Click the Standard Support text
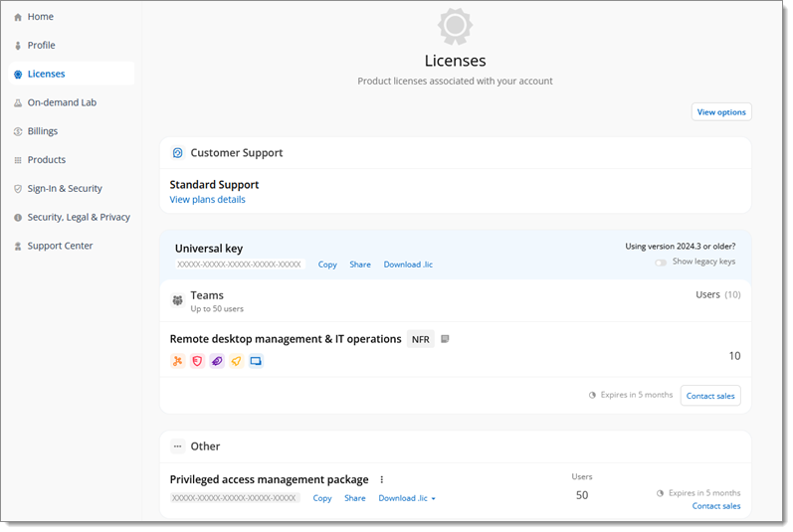The width and height of the screenshot is (793, 532). tap(214, 185)
